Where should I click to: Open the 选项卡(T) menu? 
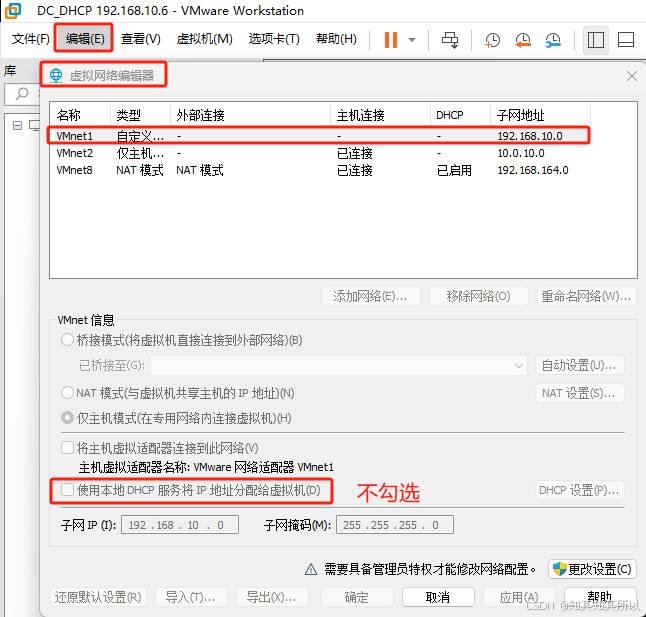tap(274, 39)
